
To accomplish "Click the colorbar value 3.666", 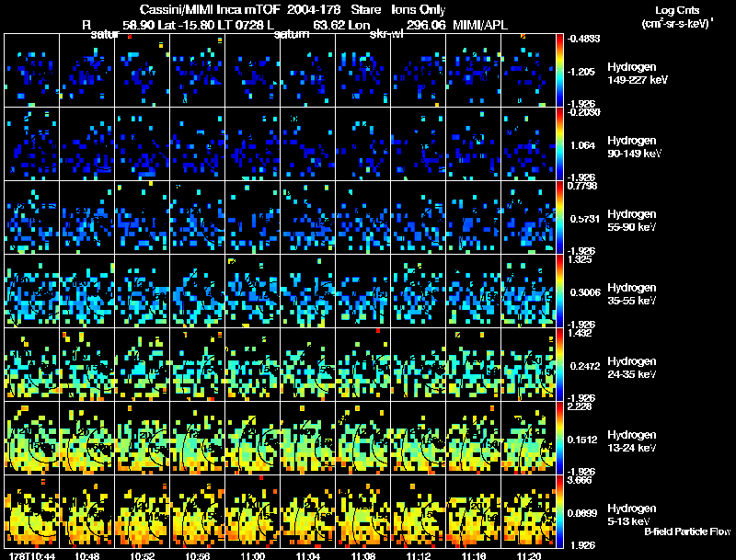I will click(x=580, y=481).
